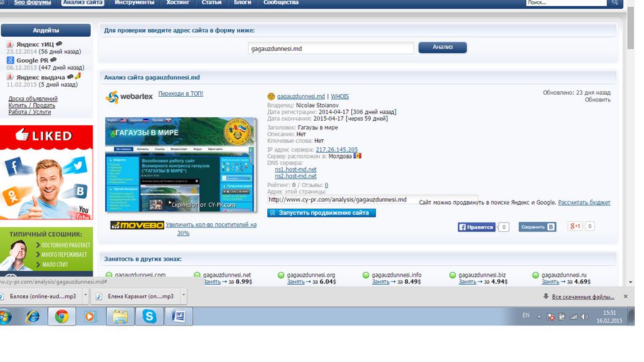
Task: Focus the Поиск search field
Action: pyautogui.click(x=566, y=3)
